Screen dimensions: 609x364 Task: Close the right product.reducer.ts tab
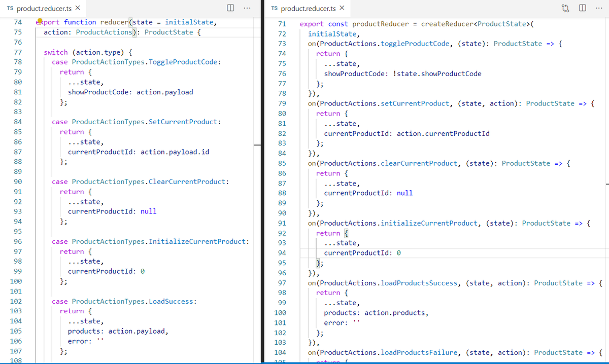pyautogui.click(x=342, y=9)
